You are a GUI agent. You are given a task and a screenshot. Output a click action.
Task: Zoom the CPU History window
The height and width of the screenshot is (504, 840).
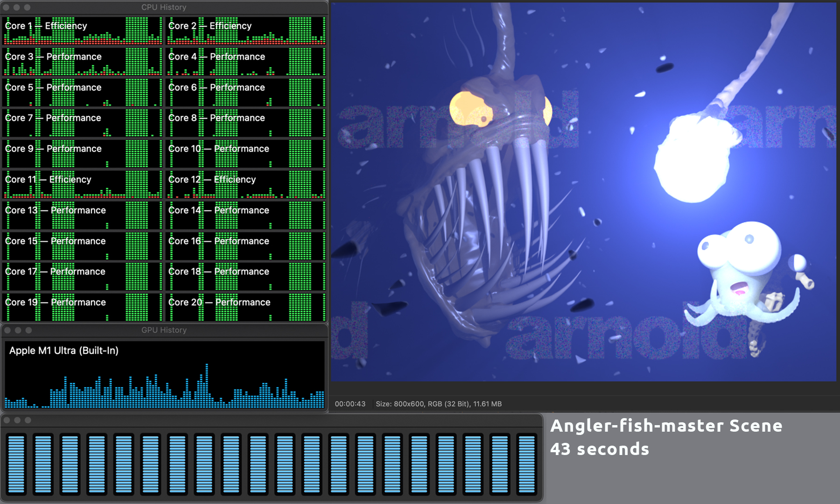pos(27,7)
